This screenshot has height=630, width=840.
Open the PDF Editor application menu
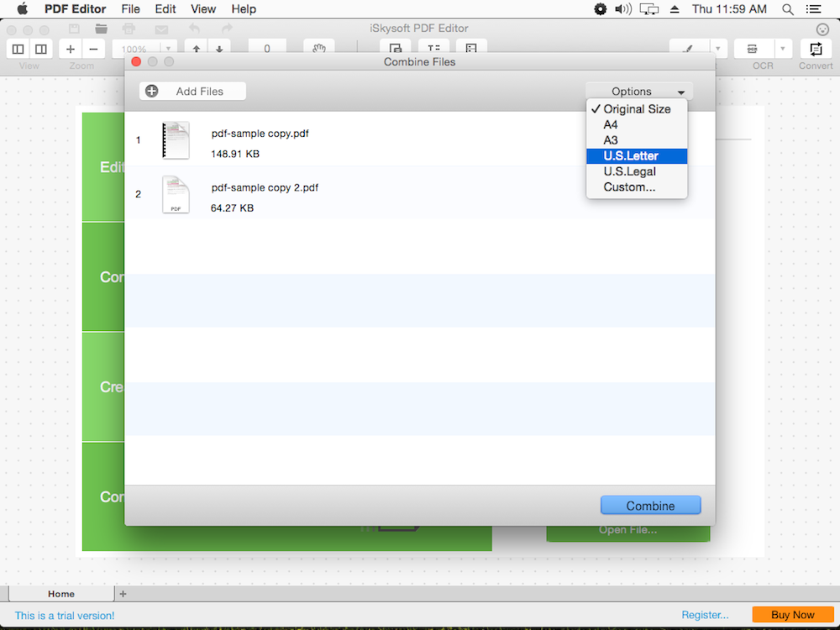pyautogui.click(x=76, y=9)
